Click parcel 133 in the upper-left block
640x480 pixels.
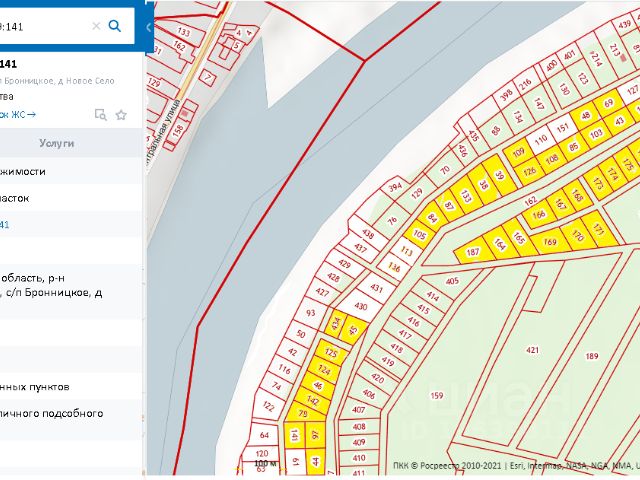pyautogui.click(x=184, y=32)
